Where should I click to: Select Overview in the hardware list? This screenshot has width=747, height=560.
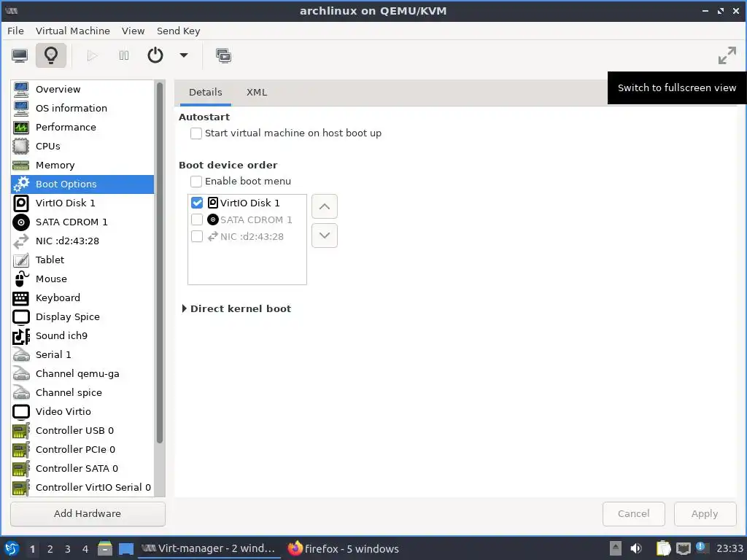tap(82, 89)
